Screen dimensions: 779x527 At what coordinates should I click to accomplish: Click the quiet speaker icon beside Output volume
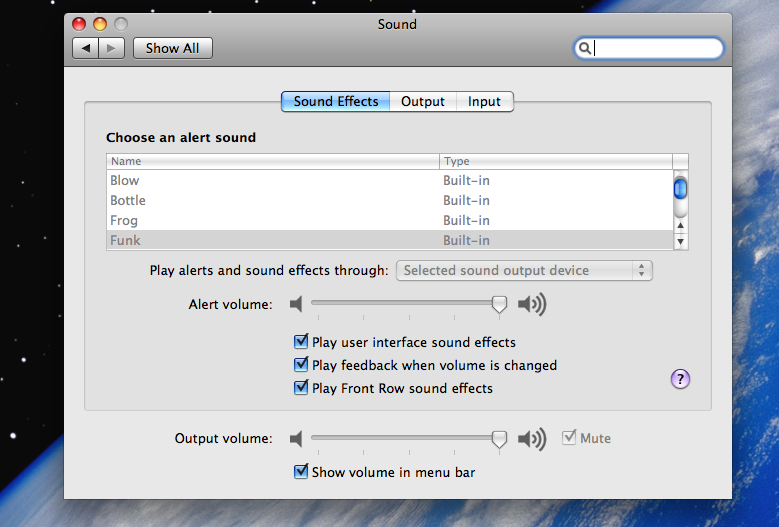296,439
